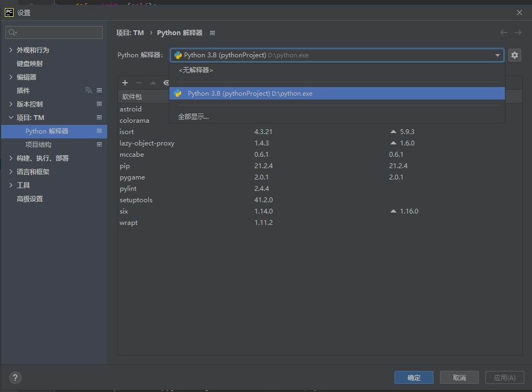Click the add package plus icon

tap(125, 83)
